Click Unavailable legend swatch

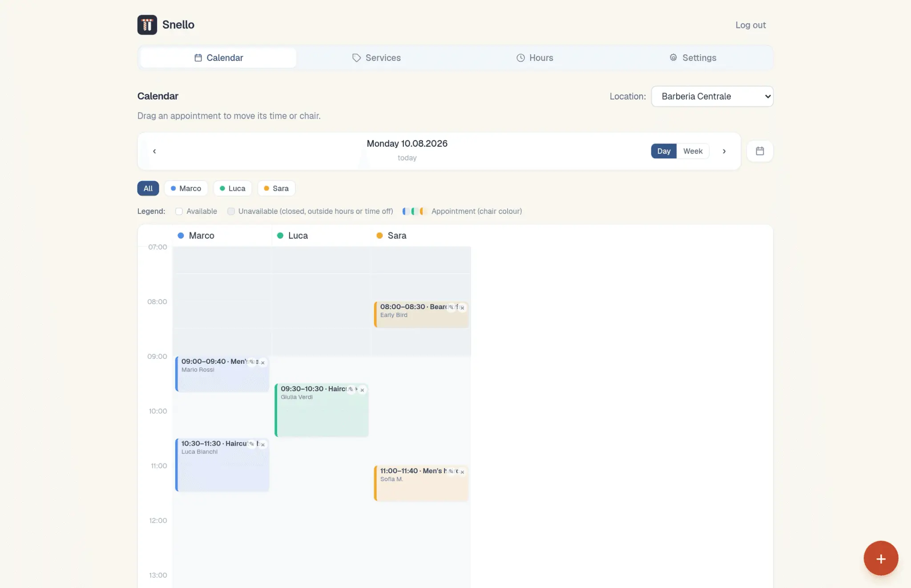231,211
